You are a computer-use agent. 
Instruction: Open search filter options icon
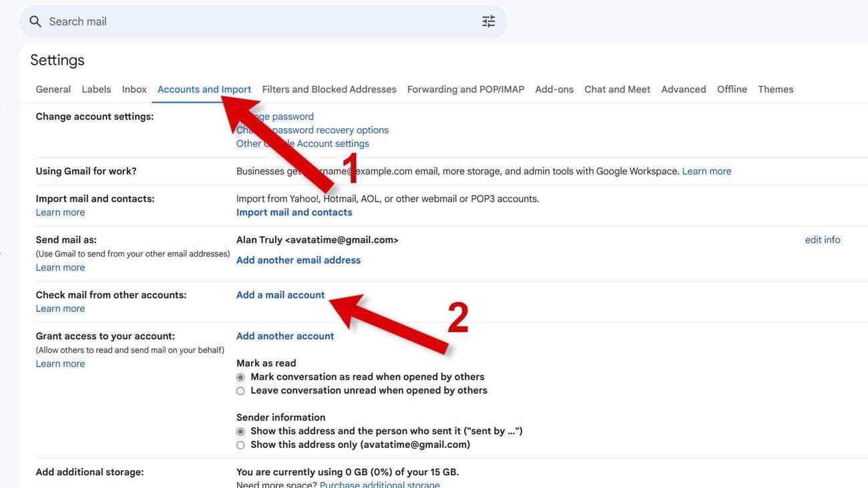click(x=489, y=21)
